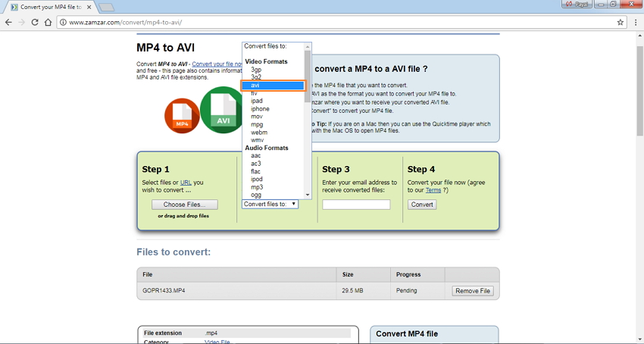Reload the page with the refresh icon
The image size is (644, 344).
coord(35,22)
